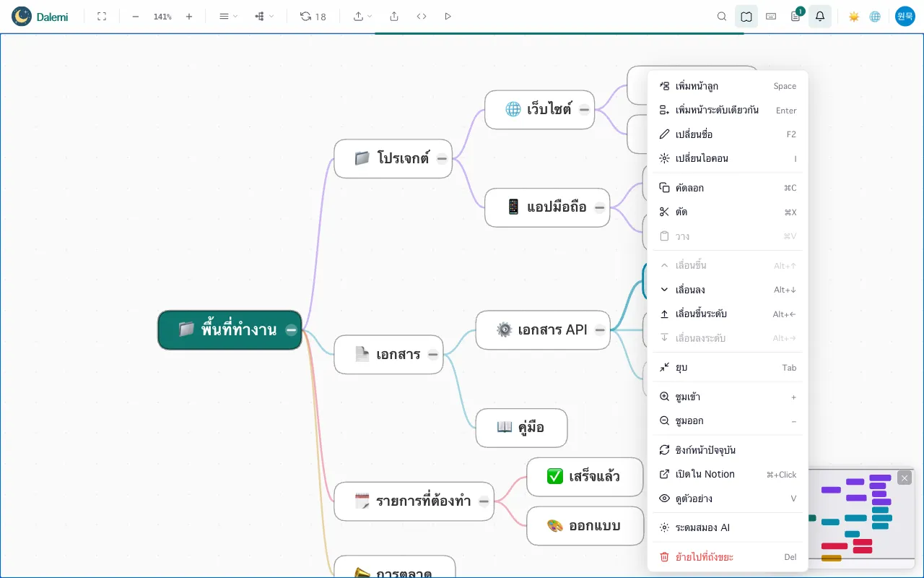Select คัดลอก in the context menu
Image resolution: width=924 pixels, height=578 pixels.
pos(728,188)
